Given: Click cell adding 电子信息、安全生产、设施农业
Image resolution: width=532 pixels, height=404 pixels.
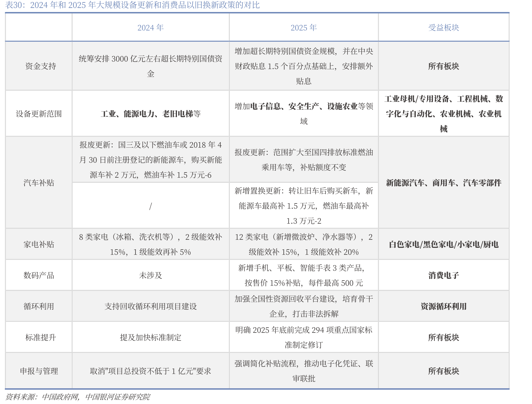Looking at the screenshot, I should 304,113.
